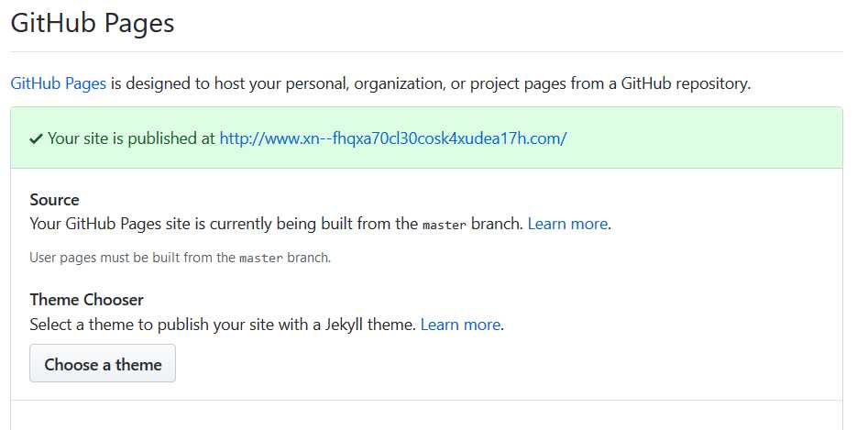The height and width of the screenshot is (430, 868).
Task: Click the Theme Chooser section label
Action: click(86, 300)
